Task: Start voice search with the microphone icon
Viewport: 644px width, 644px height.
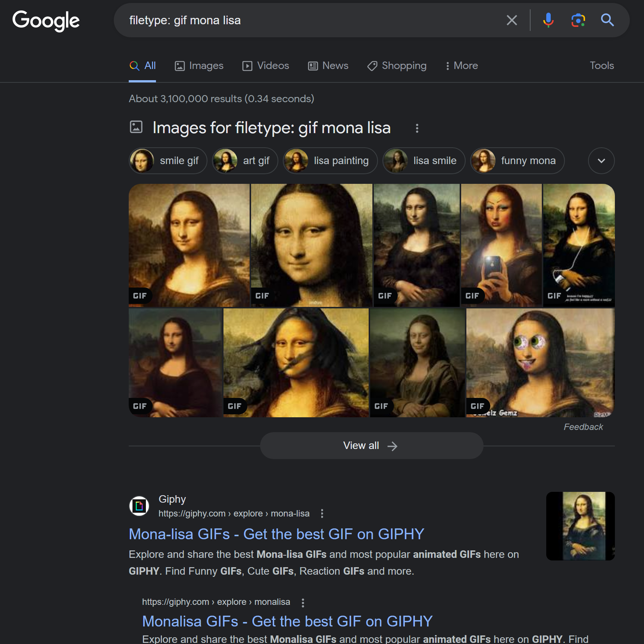Action: (x=548, y=20)
